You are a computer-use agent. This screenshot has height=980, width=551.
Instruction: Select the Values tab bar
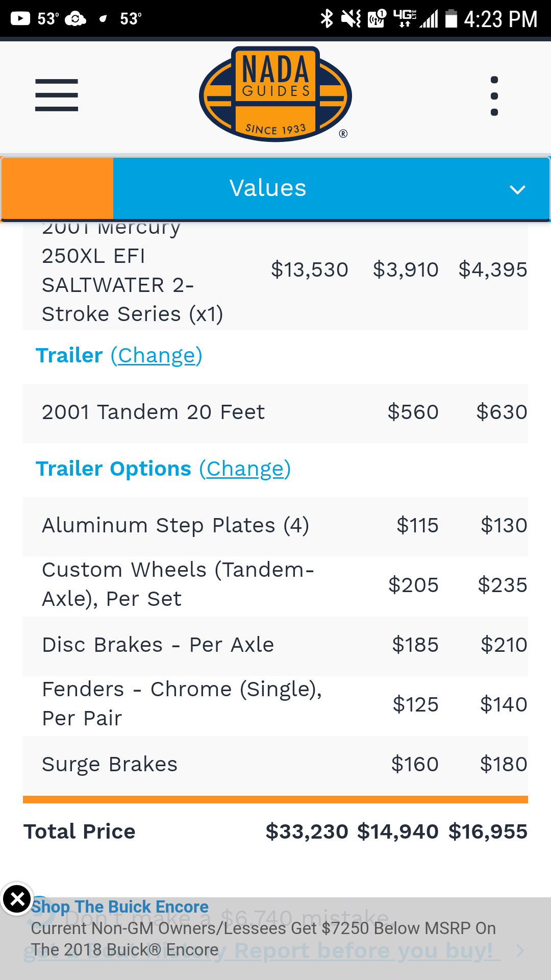pos(332,188)
